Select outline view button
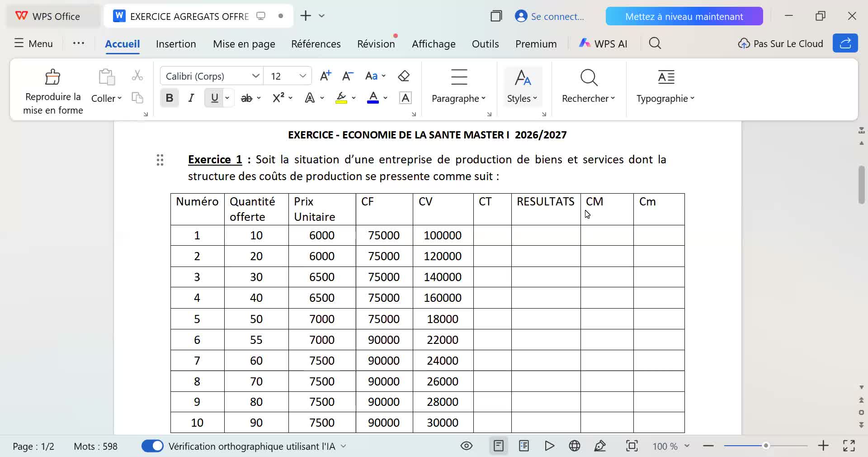Viewport: 868px width, 457px height. 524,446
